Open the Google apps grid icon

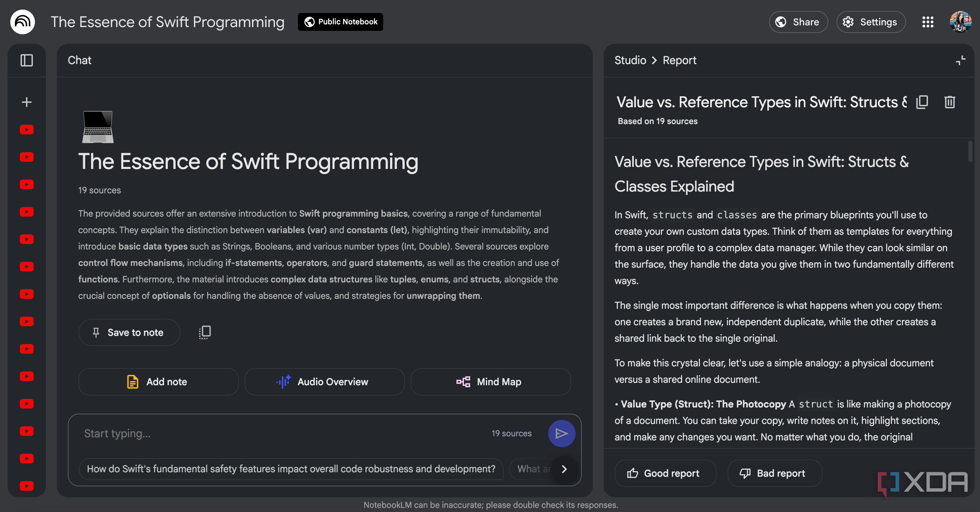tap(928, 22)
